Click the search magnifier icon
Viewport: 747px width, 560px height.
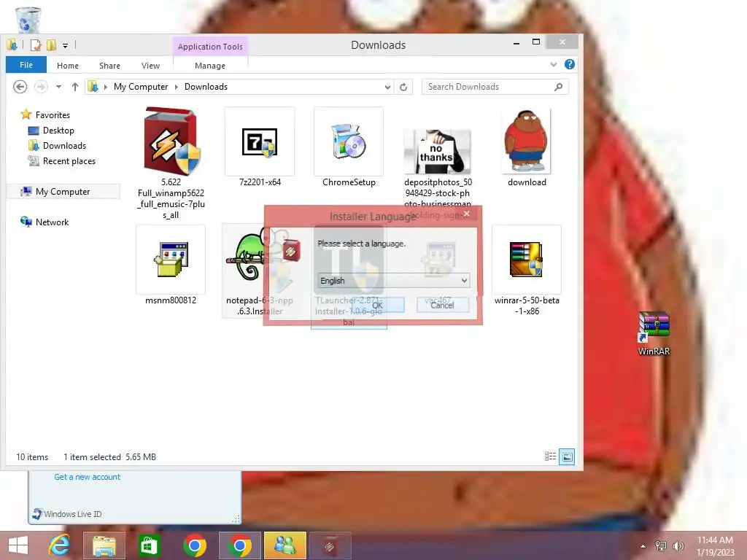click(x=558, y=87)
